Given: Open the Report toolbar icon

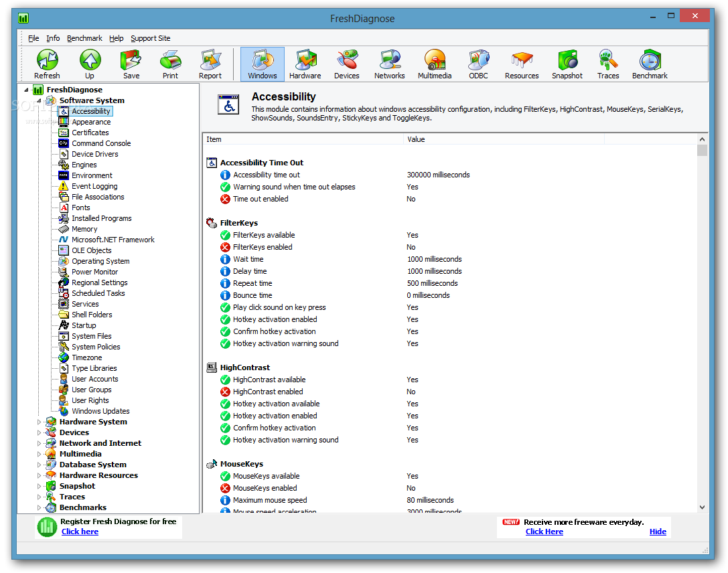Looking at the screenshot, I should pos(210,64).
